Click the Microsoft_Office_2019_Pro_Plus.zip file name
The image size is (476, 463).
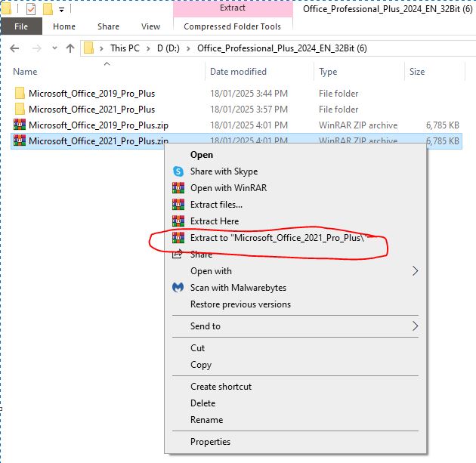pyautogui.click(x=98, y=125)
